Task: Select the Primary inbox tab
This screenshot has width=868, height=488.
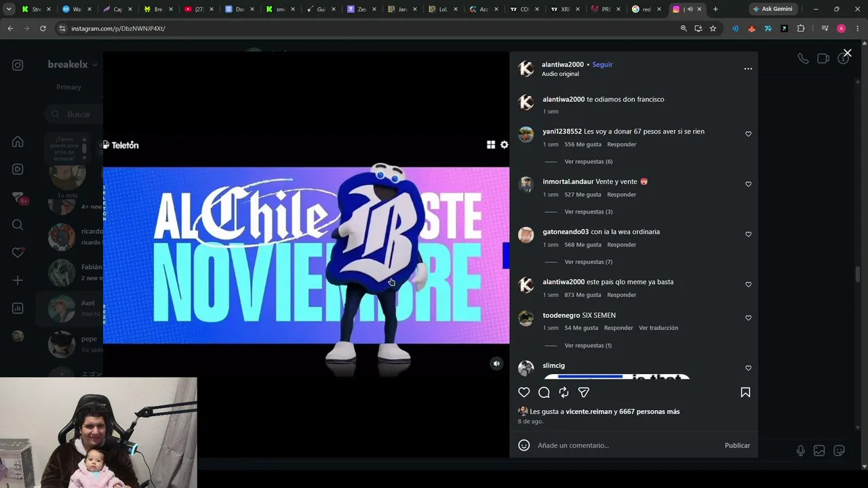Action: (x=68, y=87)
